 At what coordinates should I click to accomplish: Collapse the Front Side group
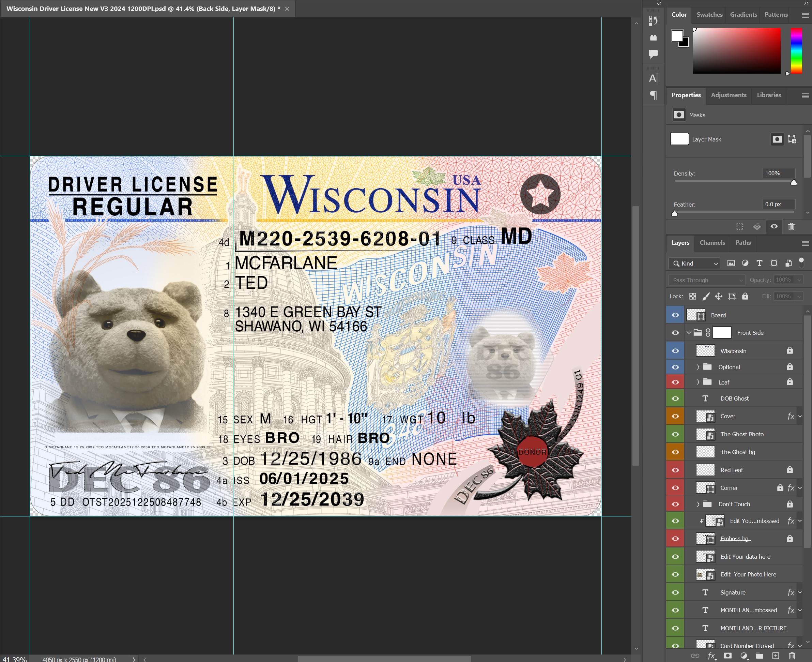click(x=689, y=332)
